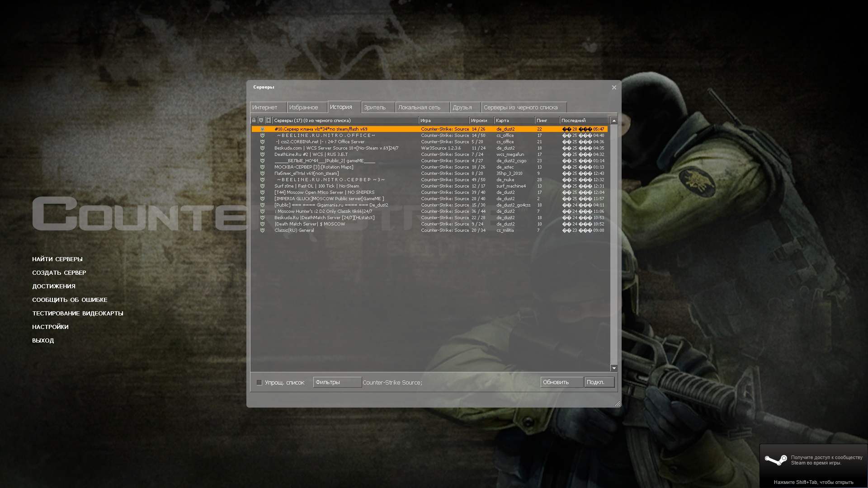Click the Подкл. connect button
The width and height of the screenshot is (868, 488).
[599, 382]
